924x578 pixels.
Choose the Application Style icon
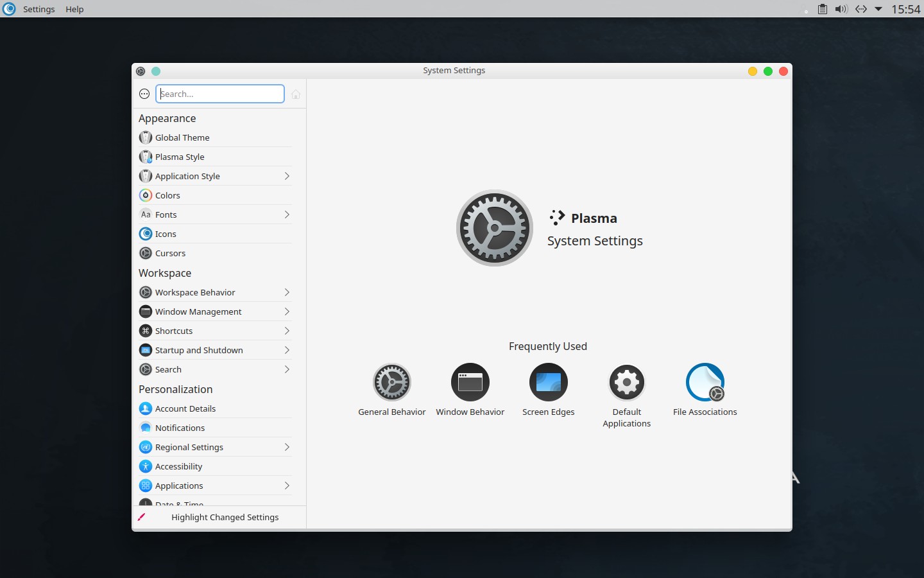(x=146, y=176)
